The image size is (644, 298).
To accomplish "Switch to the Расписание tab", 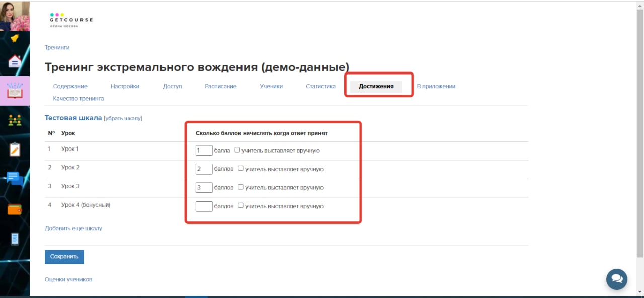I will pos(220,86).
